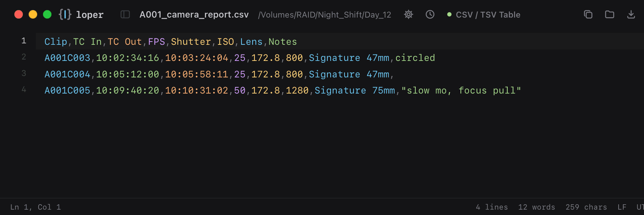
Task: Click clip name A001C005
Action: coord(67,90)
